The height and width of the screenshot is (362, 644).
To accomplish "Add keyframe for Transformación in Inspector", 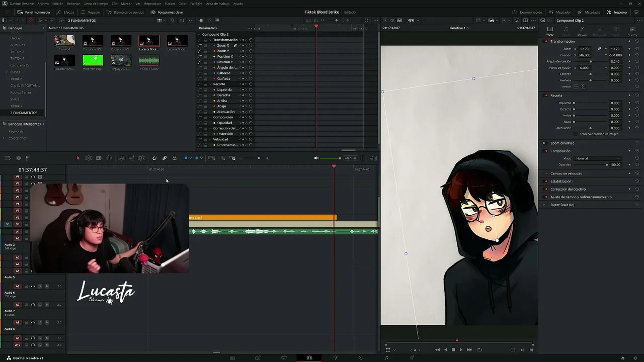I will 629,41.
